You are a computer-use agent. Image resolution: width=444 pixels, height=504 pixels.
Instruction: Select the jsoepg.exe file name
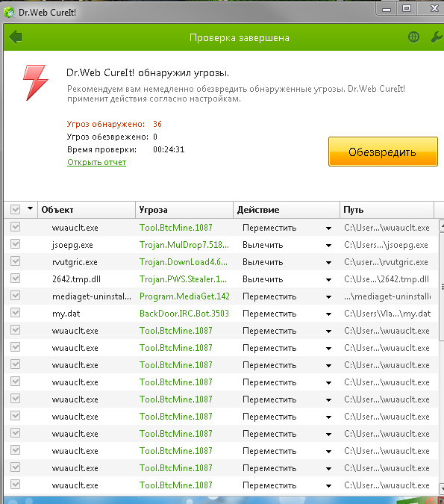click(72, 245)
